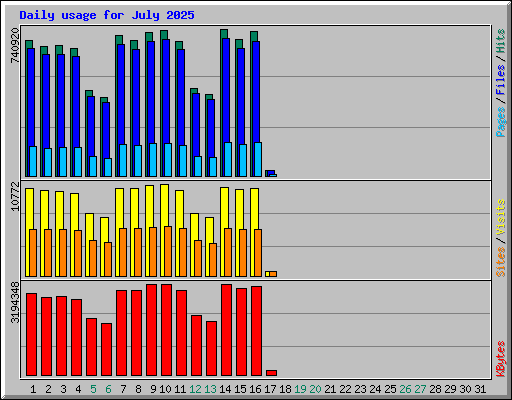Viewport: 512px width, 400px height.
Task: Click the 'Visits' legend label
Action: (x=500, y=217)
